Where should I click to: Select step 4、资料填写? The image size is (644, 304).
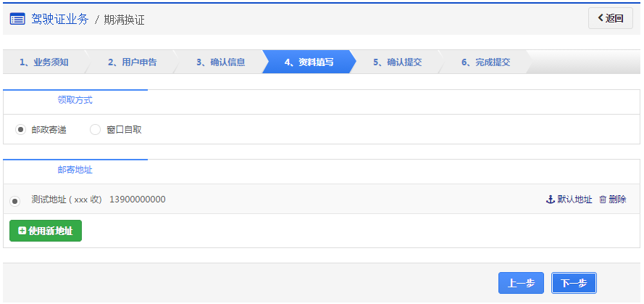[309, 62]
